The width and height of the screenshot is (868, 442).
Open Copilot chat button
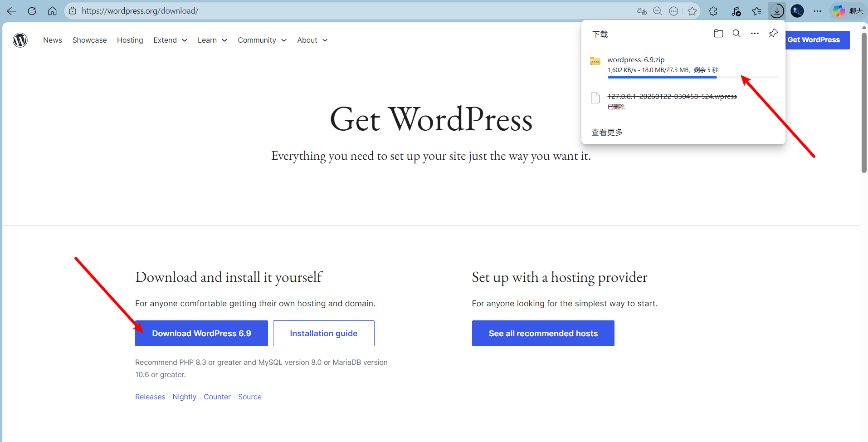pyautogui.click(x=848, y=11)
